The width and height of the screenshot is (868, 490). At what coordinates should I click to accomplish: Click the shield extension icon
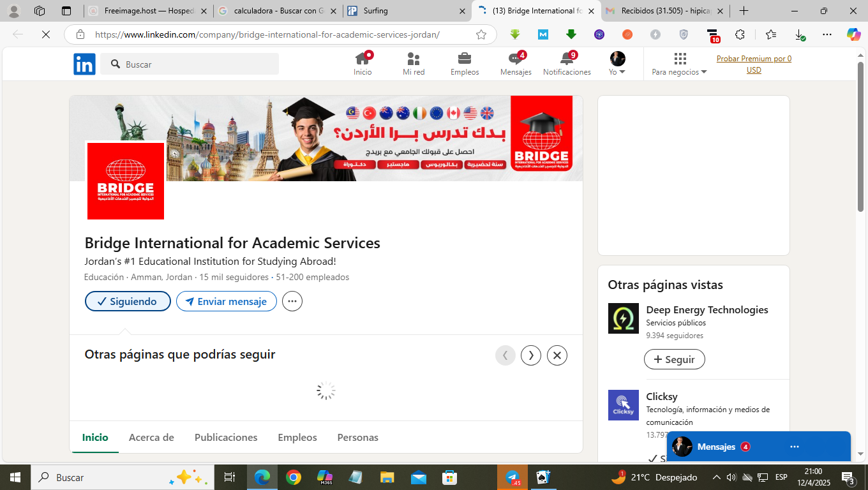click(x=684, y=34)
